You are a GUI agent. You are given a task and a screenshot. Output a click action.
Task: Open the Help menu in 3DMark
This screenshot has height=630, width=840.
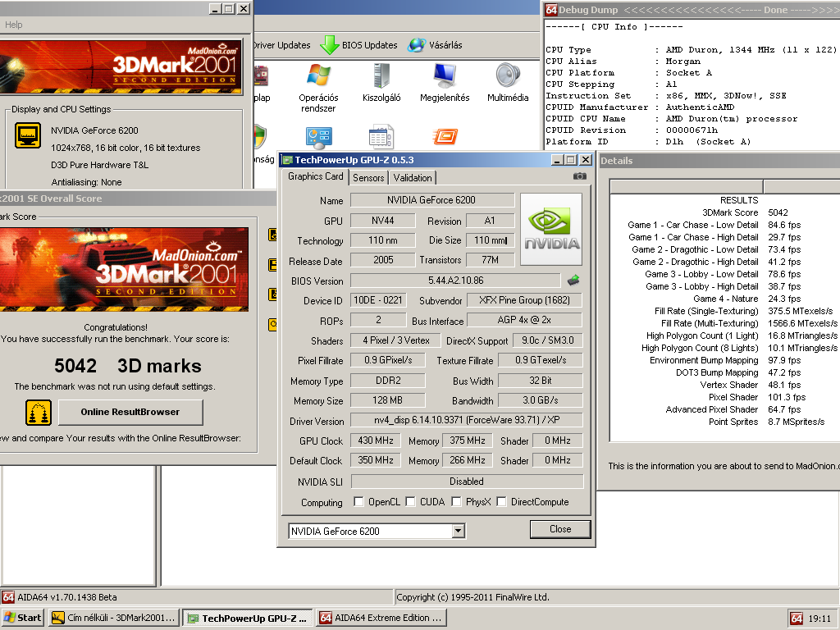tap(13, 25)
